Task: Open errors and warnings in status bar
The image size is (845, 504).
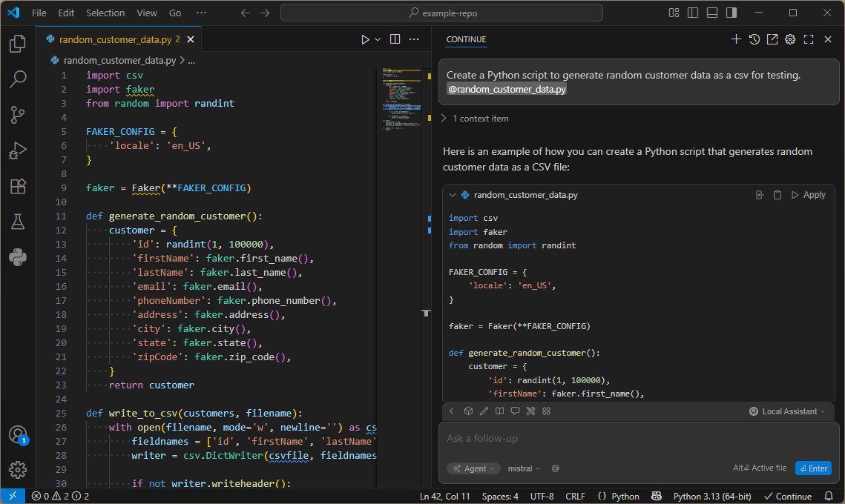Action: (60, 497)
